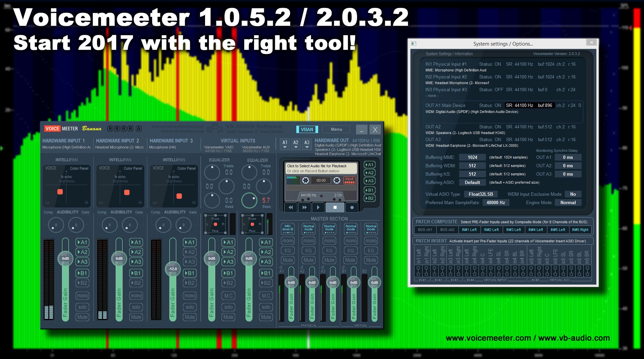Click the Comp. knob on Hardware Input 1
Screen dimensions: 644x359
pyautogui.click(x=56, y=225)
